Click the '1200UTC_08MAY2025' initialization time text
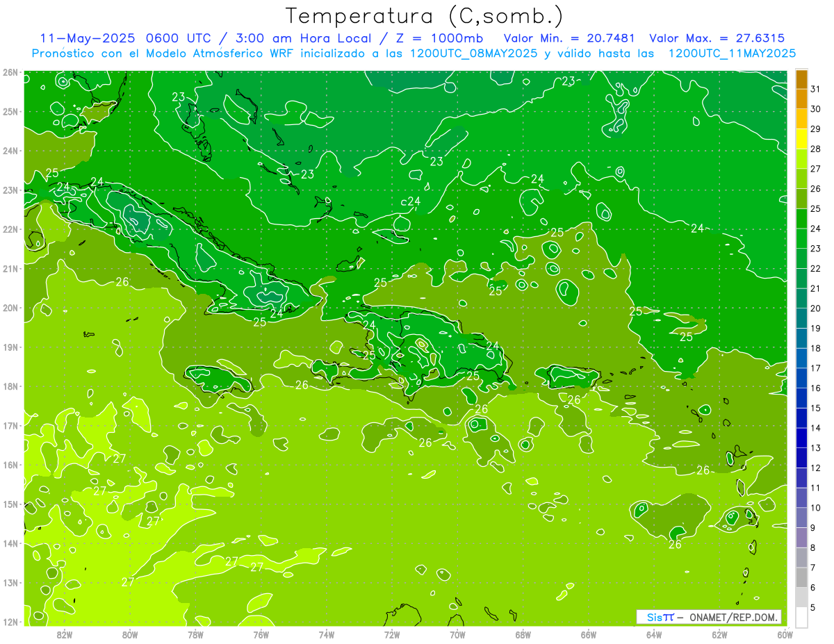834x644 pixels. pyautogui.click(x=473, y=53)
